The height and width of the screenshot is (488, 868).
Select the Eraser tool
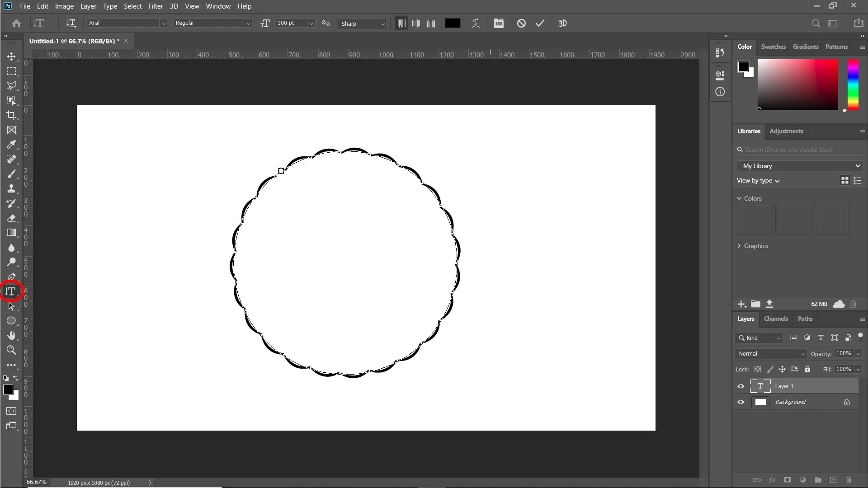pos(11,218)
